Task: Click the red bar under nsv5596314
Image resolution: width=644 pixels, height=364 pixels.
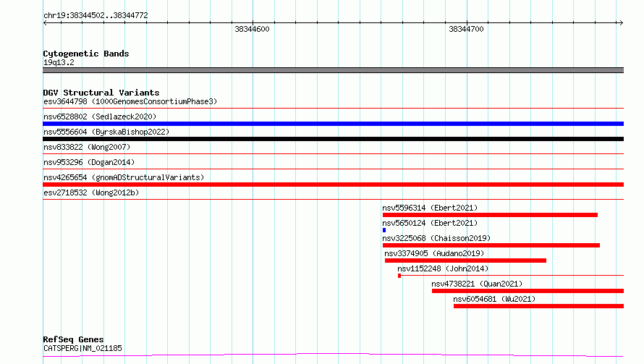Action: click(x=490, y=215)
